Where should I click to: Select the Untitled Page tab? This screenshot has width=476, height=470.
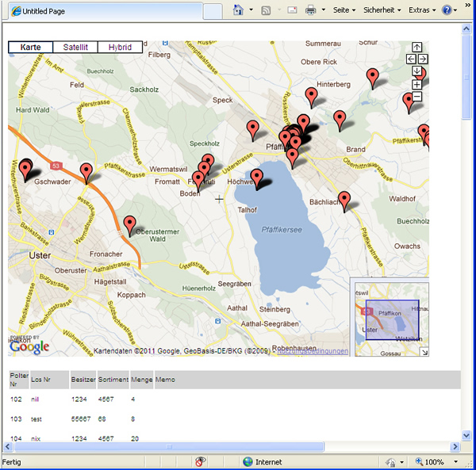105,12
